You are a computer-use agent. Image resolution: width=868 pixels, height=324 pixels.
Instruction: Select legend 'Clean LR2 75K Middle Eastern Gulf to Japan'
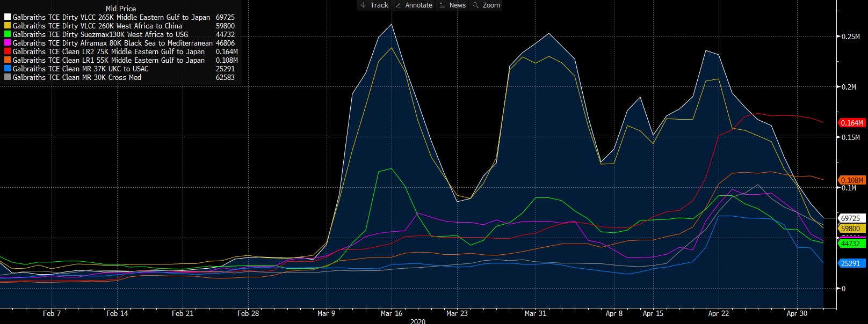(x=108, y=51)
